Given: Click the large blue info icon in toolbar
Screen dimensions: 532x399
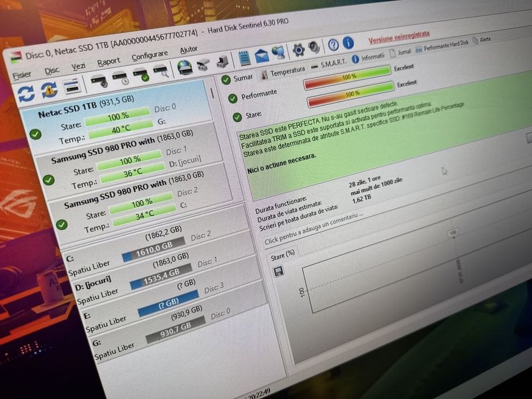Looking at the screenshot, I should coord(348,43).
